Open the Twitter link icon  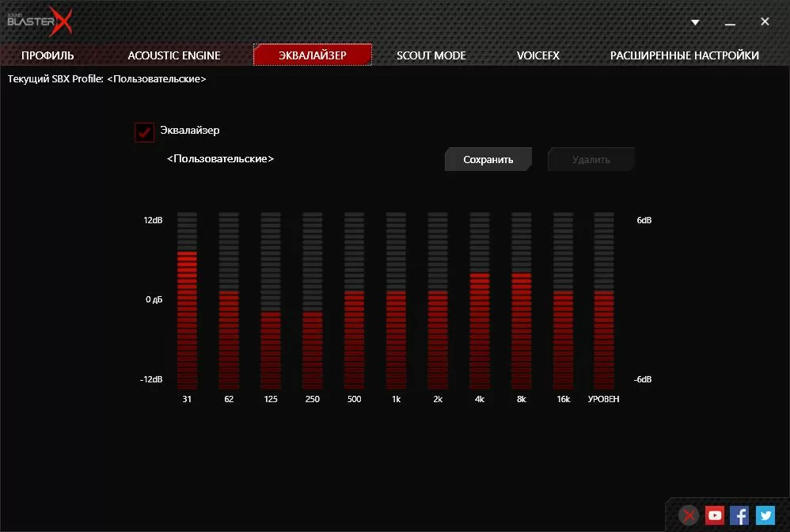[765, 515]
